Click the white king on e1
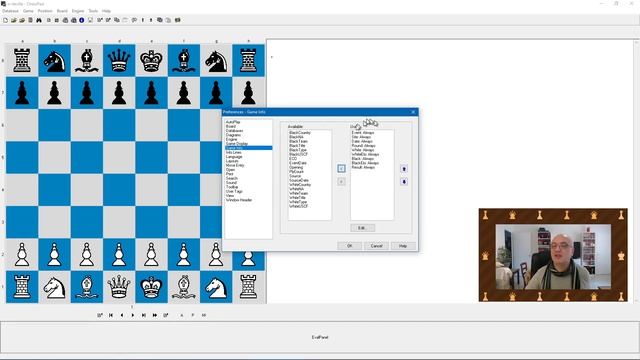 point(151,287)
